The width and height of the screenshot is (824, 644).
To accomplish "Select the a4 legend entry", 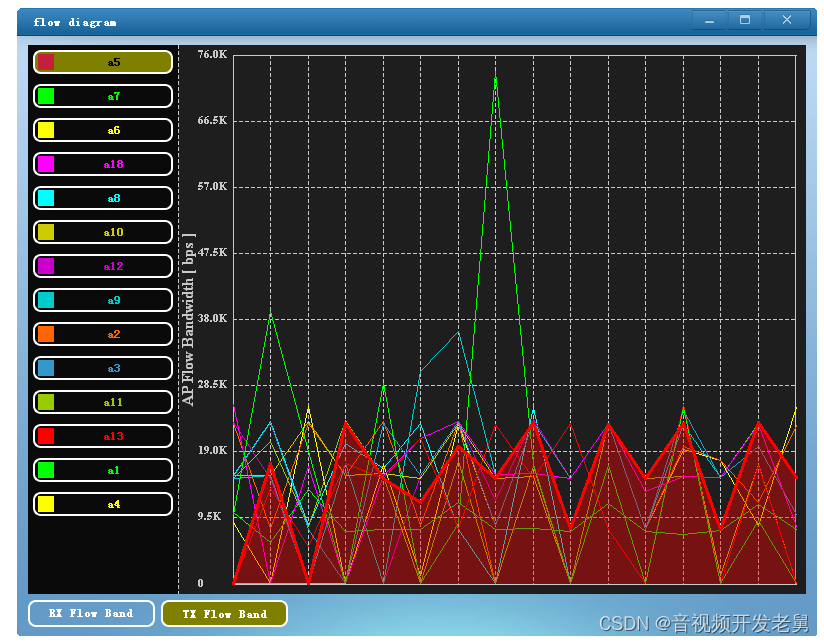I will 103,504.
